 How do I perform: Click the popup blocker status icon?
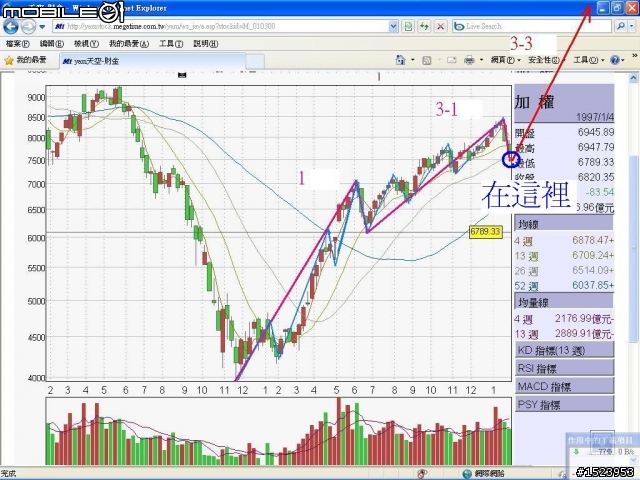tap(423, 473)
